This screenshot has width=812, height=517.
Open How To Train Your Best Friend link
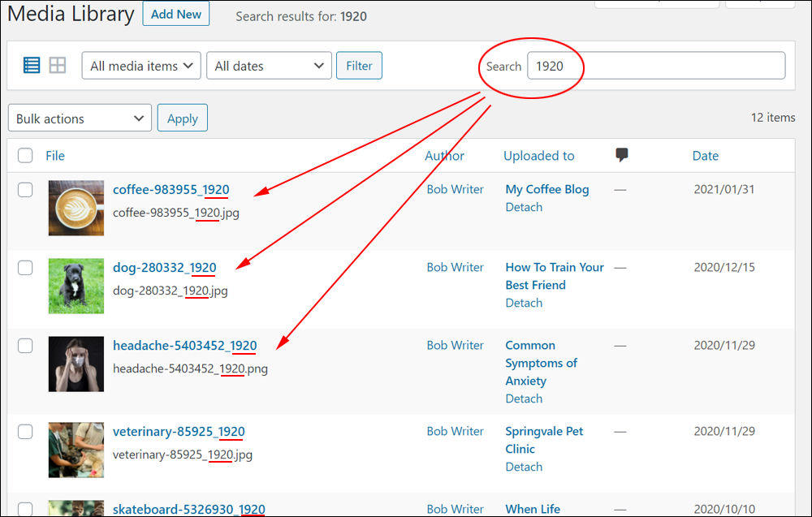pyautogui.click(x=555, y=276)
